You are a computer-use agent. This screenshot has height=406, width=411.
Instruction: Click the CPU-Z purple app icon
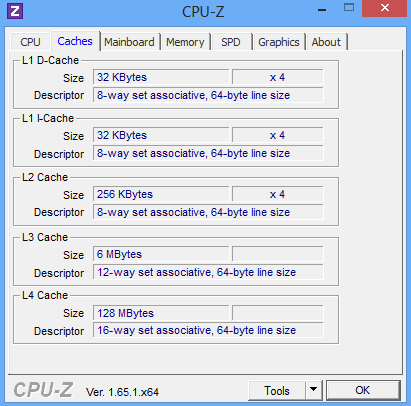coord(15,11)
